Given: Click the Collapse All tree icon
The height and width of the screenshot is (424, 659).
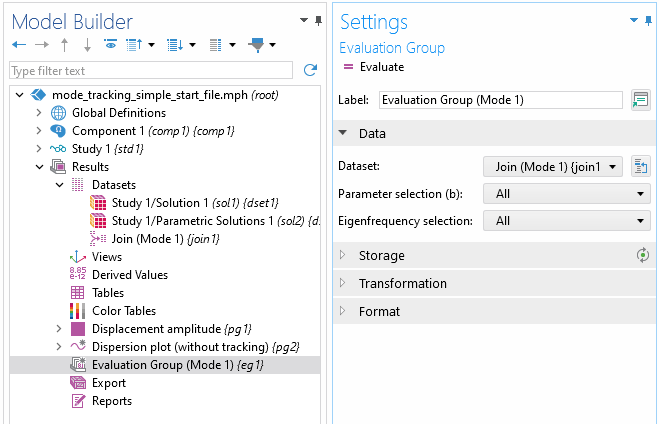Looking at the screenshot, I should [134, 45].
